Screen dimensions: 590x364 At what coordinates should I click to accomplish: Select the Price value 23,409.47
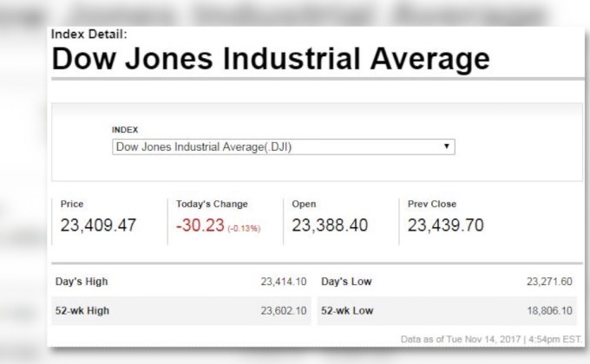click(100, 226)
